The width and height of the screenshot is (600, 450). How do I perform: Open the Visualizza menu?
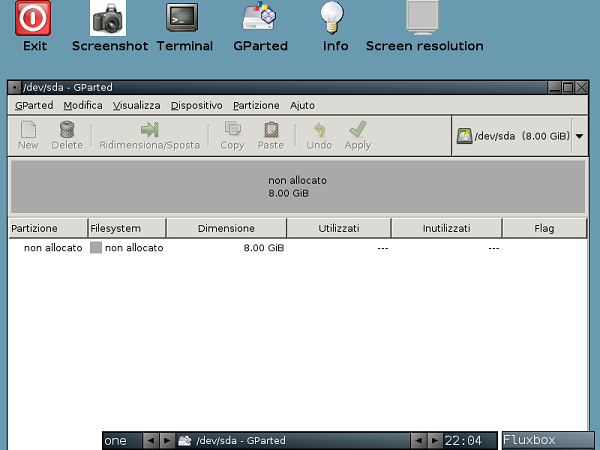(136, 105)
